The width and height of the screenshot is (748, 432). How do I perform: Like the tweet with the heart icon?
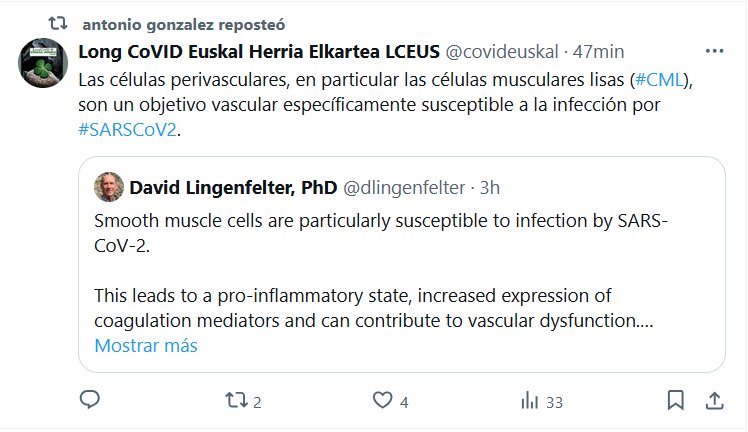click(381, 401)
